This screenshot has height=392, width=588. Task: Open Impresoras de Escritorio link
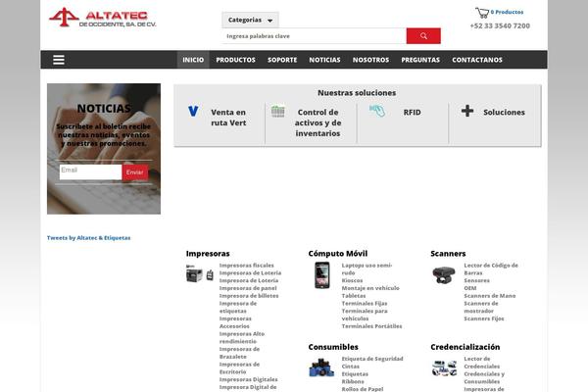coord(239,368)
